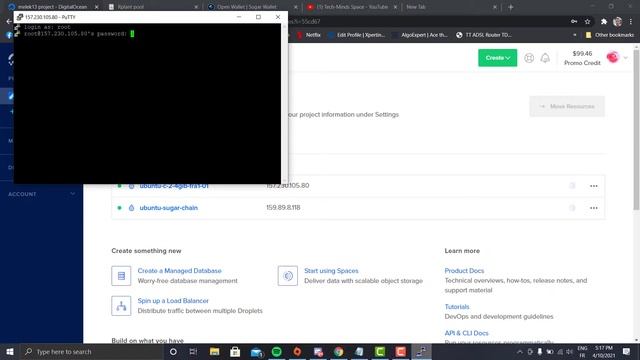Switch to the Xplant pool tab

152,7
